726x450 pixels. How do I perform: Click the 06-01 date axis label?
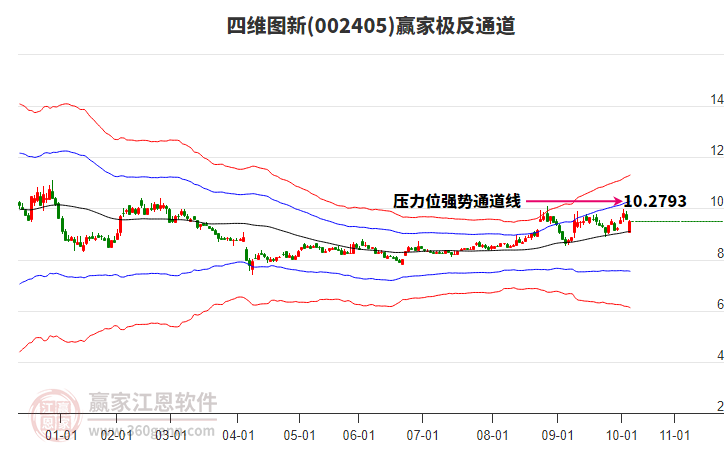click(358, 435)
